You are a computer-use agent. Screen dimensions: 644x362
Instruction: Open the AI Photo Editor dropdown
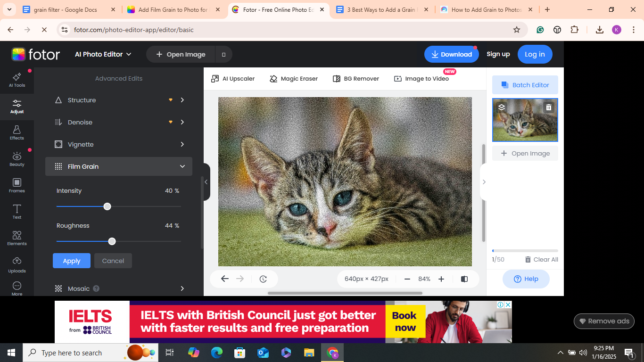point(102,54)
